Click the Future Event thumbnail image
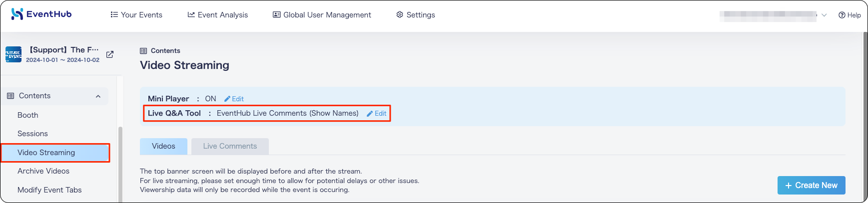 click(x=13, y=54)
